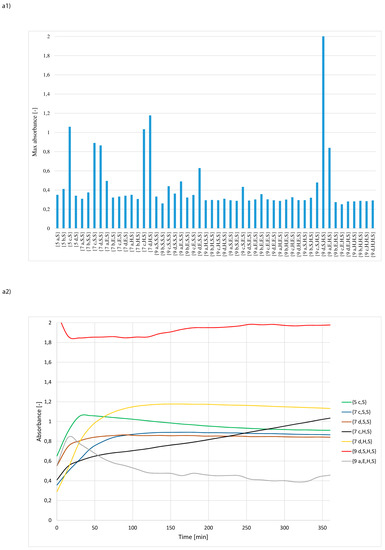Click y-axis value 1,6 in line chart

[48, 362]
